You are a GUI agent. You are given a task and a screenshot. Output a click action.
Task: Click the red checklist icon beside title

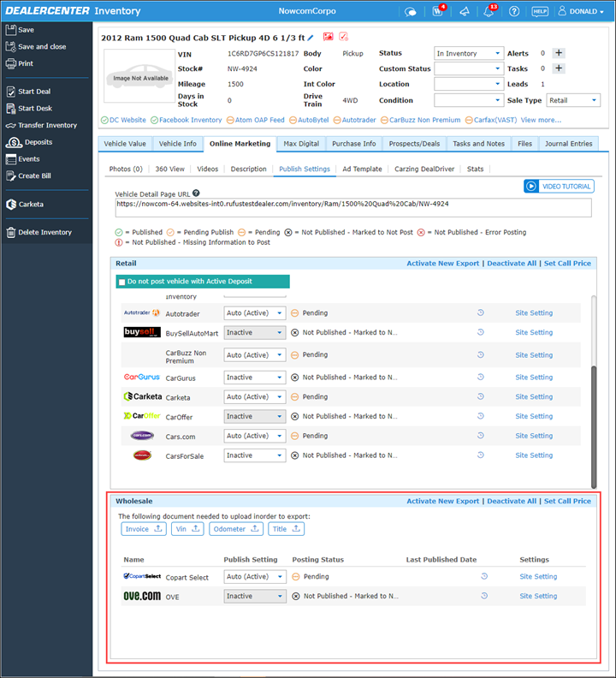click(344, 37)
